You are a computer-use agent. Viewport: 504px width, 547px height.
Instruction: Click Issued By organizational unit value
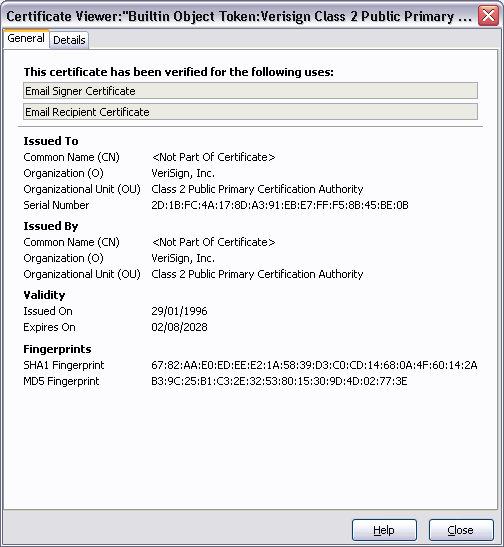pyautogui.click(x=257, y=274)
